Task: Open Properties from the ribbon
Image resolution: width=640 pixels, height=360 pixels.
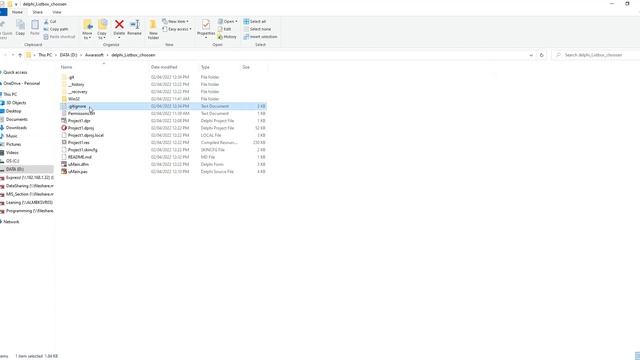Action: coord(206,29)
